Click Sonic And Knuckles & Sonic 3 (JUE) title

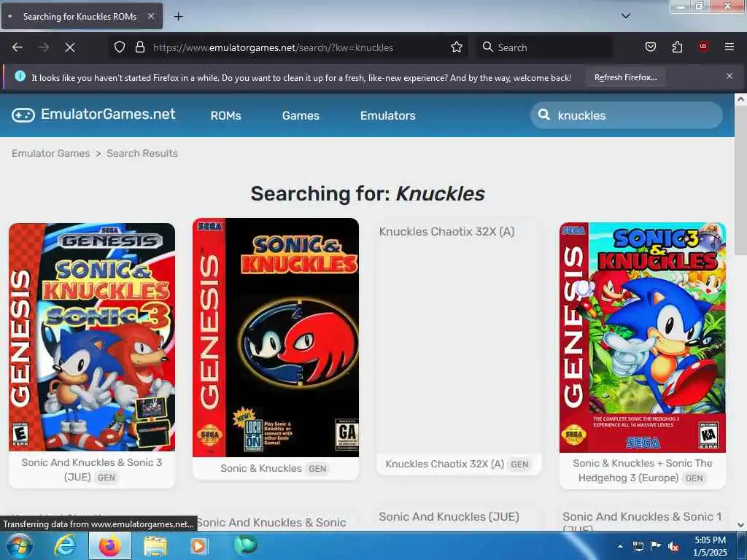point(91,470)
